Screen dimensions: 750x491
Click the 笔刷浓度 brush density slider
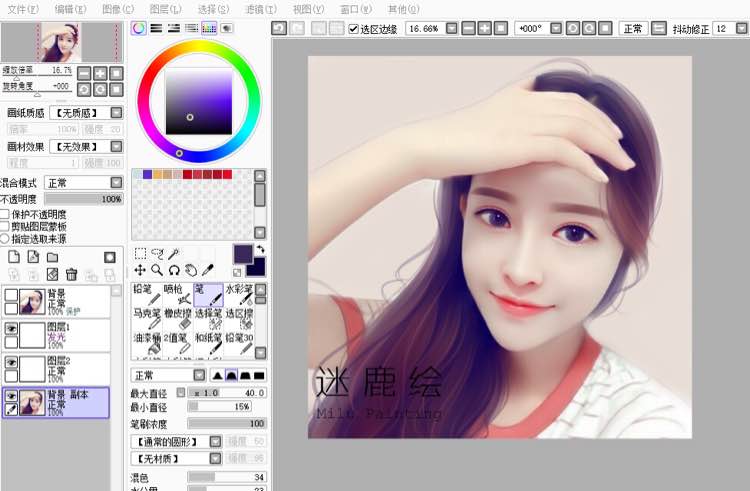point(226,423)
